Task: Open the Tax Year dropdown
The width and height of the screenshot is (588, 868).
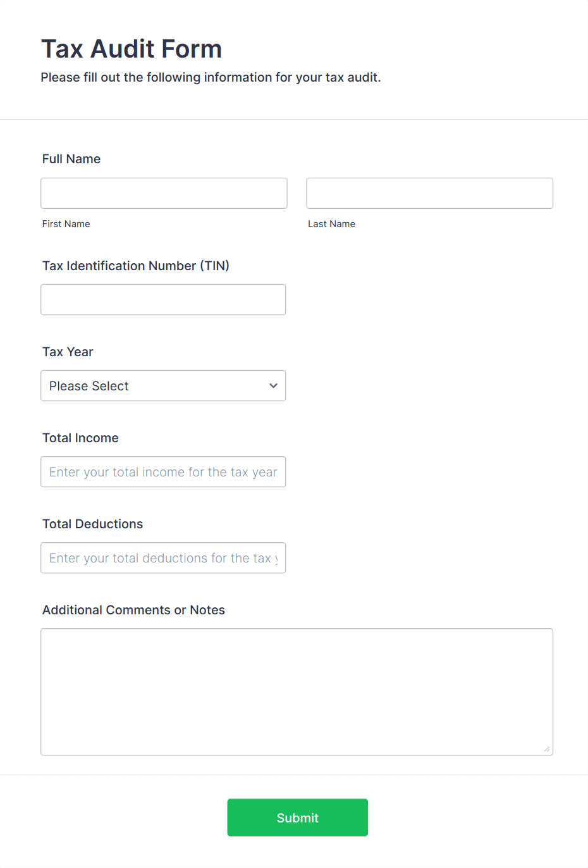Action: click(163, 385)
